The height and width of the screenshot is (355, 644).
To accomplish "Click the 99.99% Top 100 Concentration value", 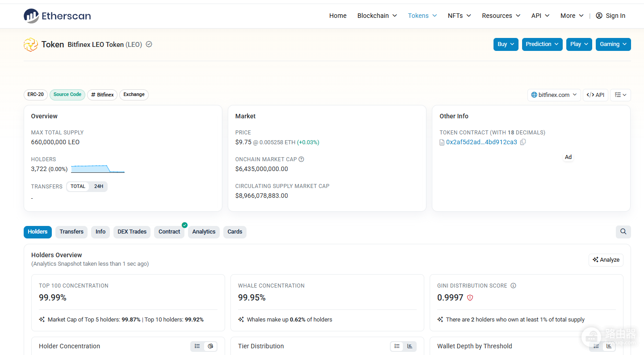I will [x=53, y=298].
